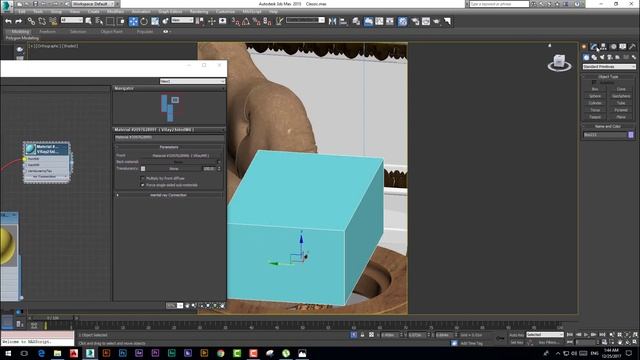The height and width of the screenshot is (360, 640).
Task: Open the Display command panel tab
Action: point(622,47)
